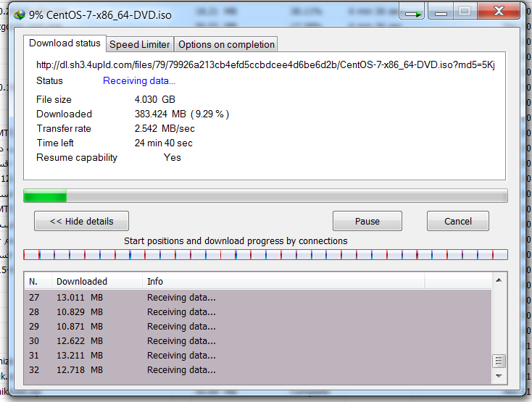The image size is (532, 402).
Task: Click the disabled maximize window button
Action: coord(465,12)
